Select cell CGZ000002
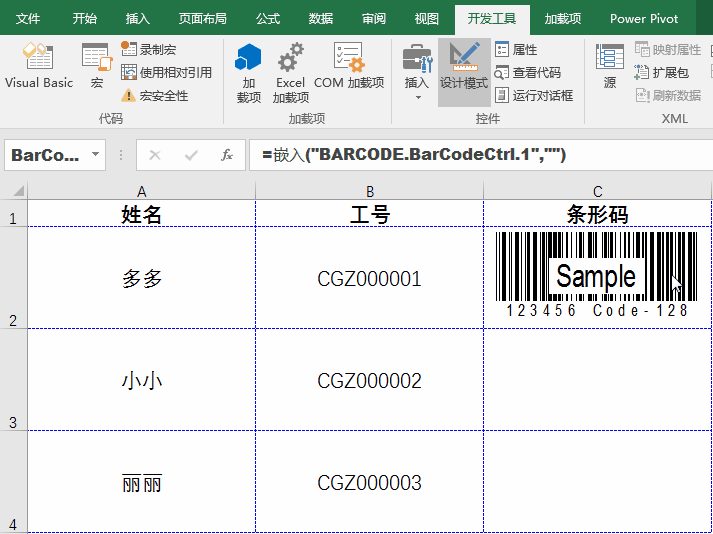The width and height of the screenshot is (713, 534). pos(370,379)
